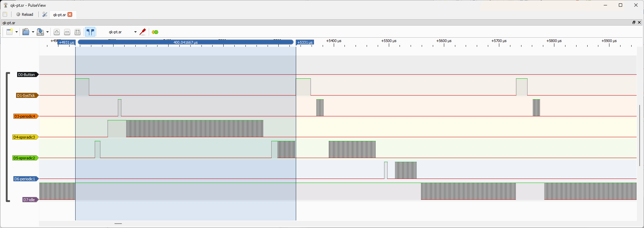Viewport: 644px width, 228px height.
Task: Expand the New View dropdown arrow
Action: click(16, 32)
